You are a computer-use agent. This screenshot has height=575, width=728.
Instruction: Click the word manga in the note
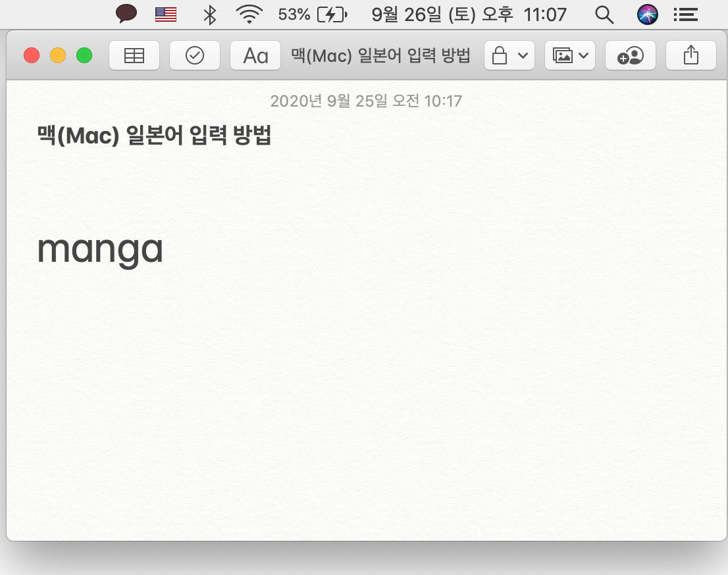tap(100, 250)
